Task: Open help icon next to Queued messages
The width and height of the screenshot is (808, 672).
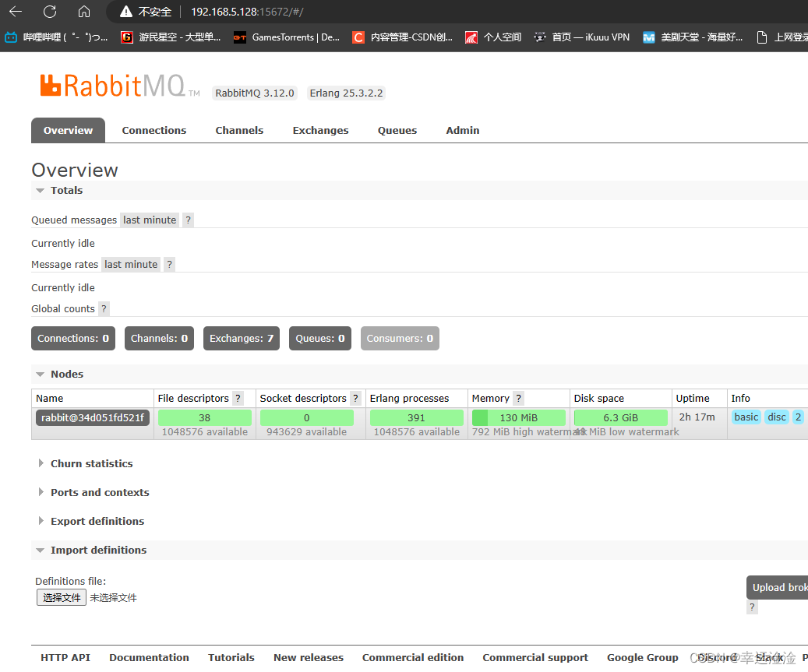Action: tap(188, 220)
